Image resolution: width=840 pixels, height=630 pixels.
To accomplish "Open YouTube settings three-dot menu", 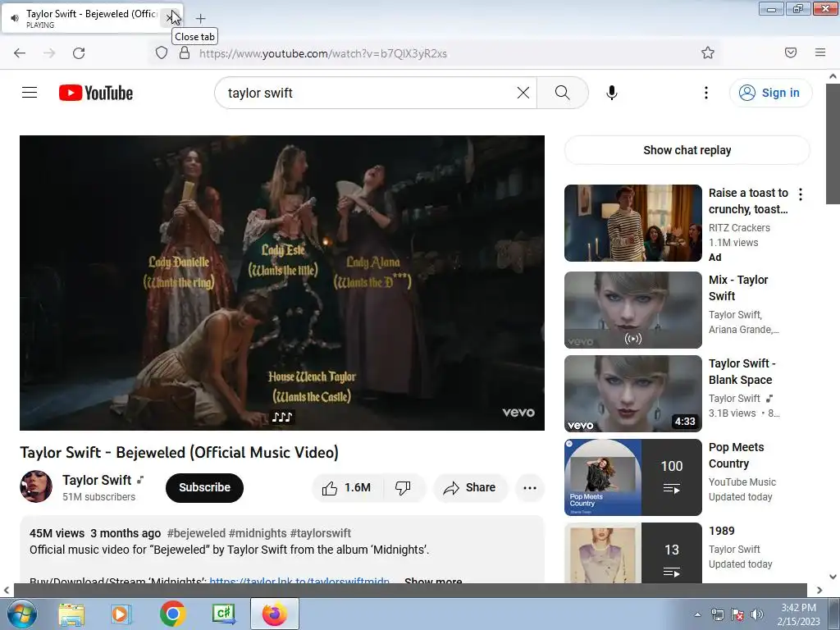I will (706, 93).
